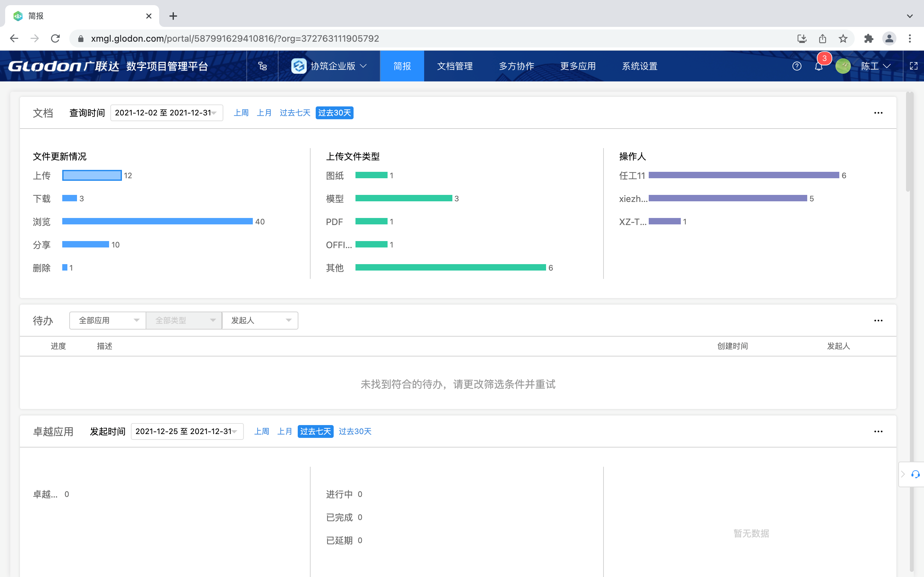Expand the 全部应用 dropdown
Image resolution: width=924 pixels, height=577 pixels.
pyautogui.click(x=107, y=321)
